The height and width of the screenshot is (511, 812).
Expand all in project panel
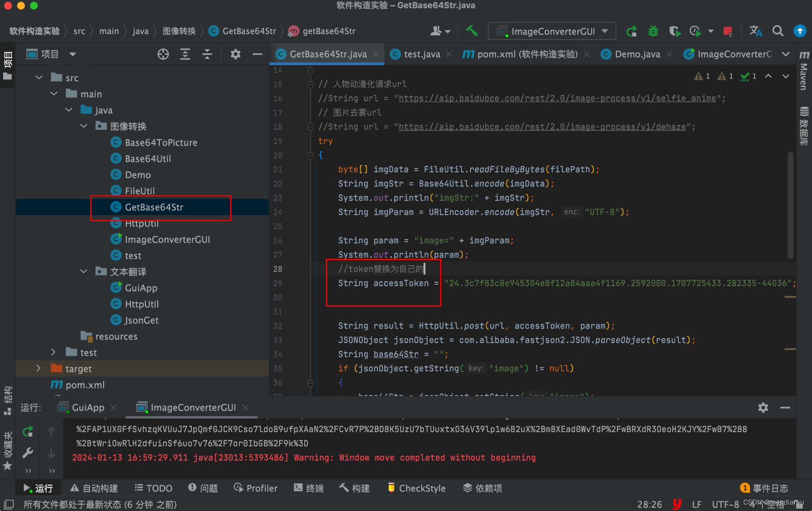185,54
